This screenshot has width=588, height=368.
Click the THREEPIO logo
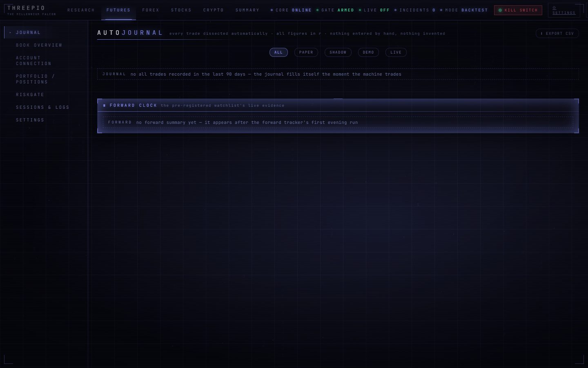[31, 10]
